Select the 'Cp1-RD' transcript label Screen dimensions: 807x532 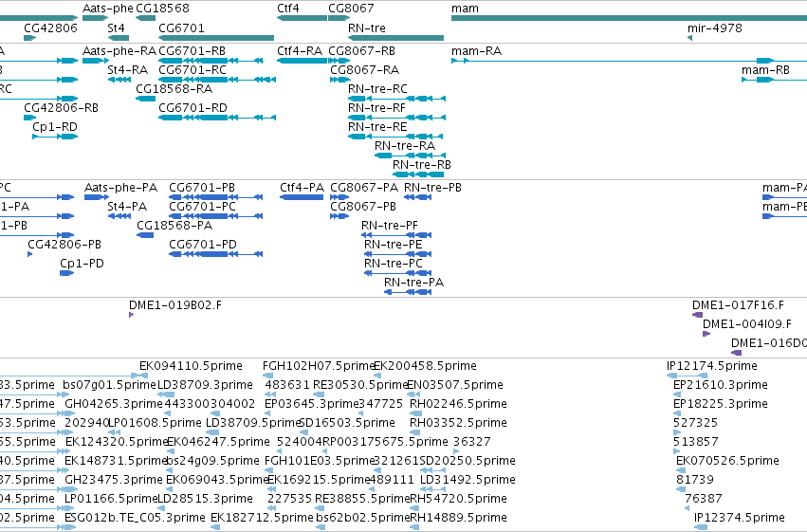pos(55,126)
